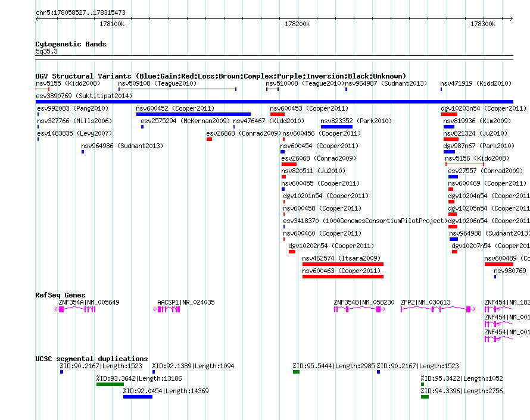
Task: Open nsv964987 (Sudmant2013) variant label
Action: (x=386, y=83)
